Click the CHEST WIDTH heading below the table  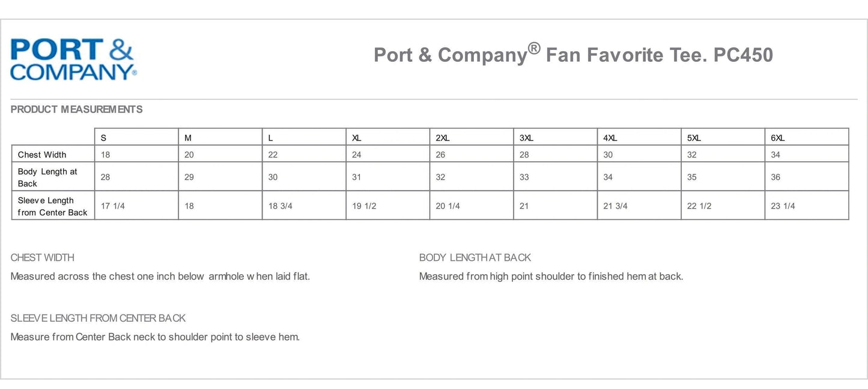pyautogui.click(x=43, y=257)
